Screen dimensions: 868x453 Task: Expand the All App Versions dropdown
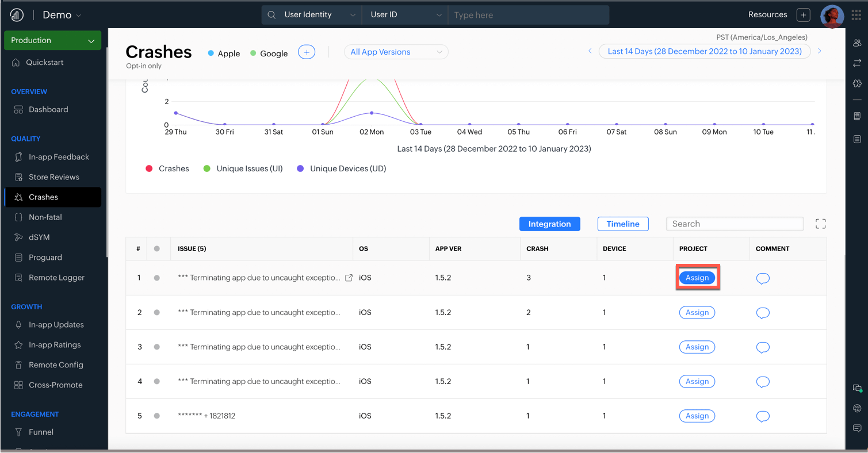coord(396,52)
